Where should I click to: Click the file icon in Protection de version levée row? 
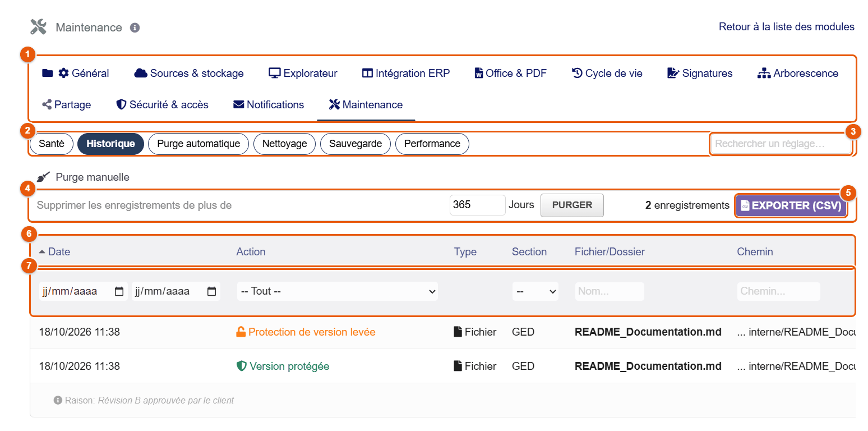pyautogui.click(x=458, y=332)
